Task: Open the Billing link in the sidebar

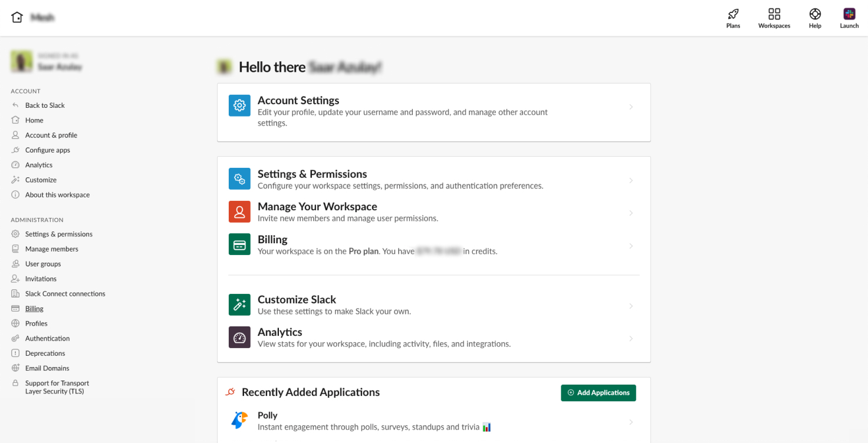Action: pos(34,309)
